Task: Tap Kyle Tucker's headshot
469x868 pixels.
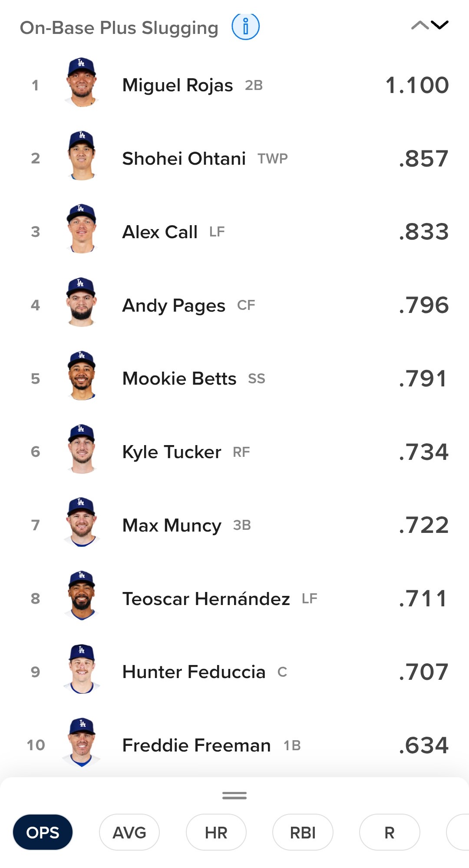Action: tap(82, 449)
